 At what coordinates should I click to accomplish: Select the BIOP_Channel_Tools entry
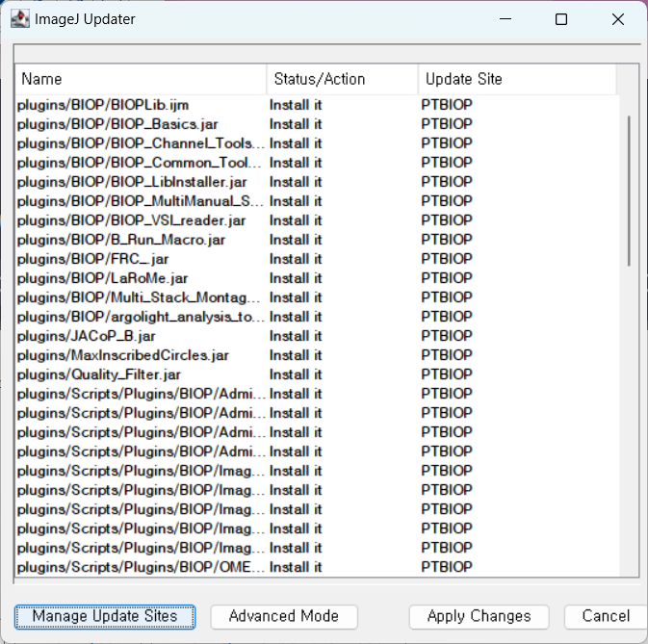tap(318, 143)
